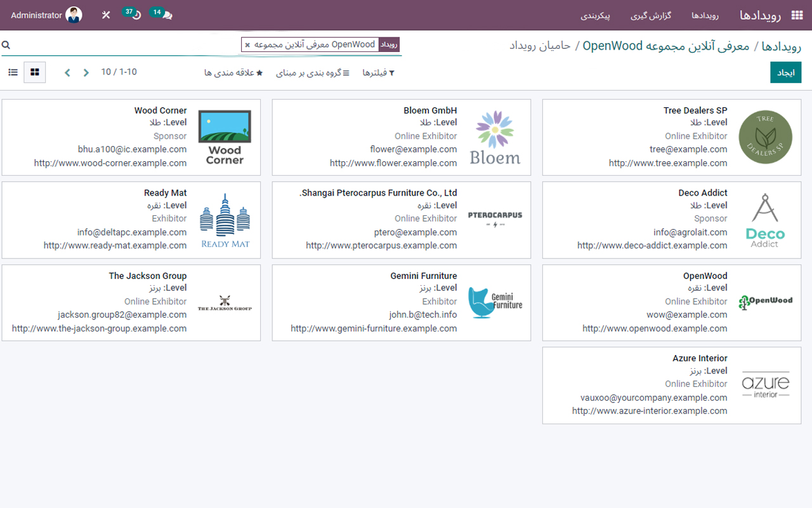Open the Favorites dropdown

pyautogui.click(x=233, y=73)
